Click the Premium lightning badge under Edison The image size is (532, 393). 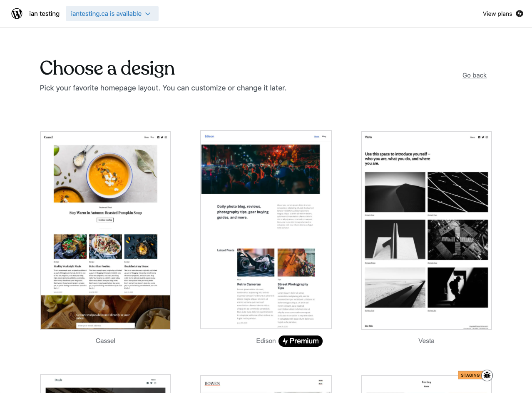click(301, 341)
